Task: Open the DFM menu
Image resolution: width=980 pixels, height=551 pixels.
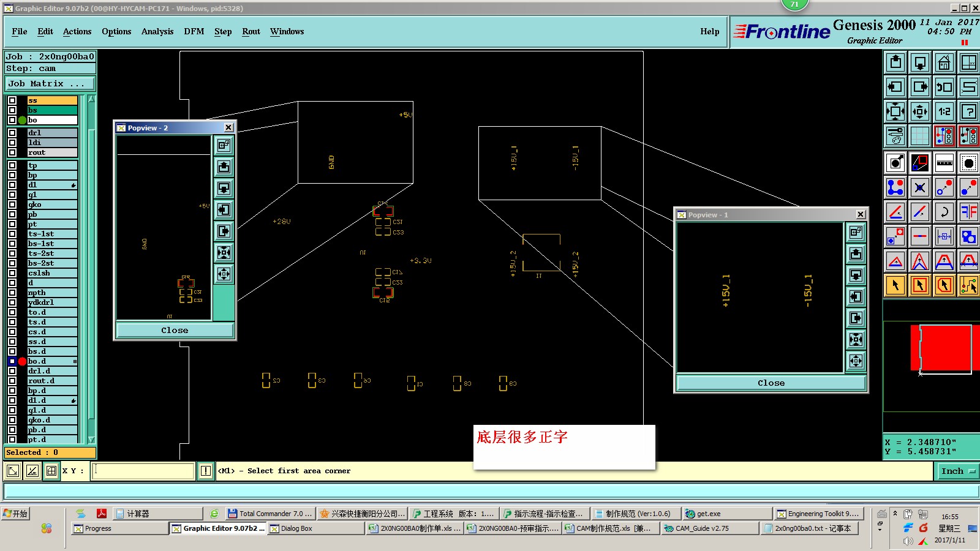Action: (194, 32)
